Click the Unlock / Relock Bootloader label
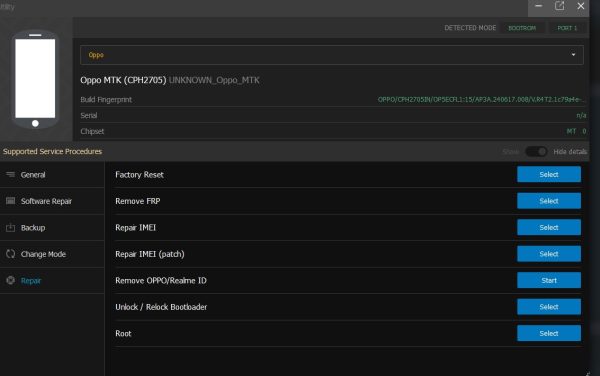 coord(161,307)
